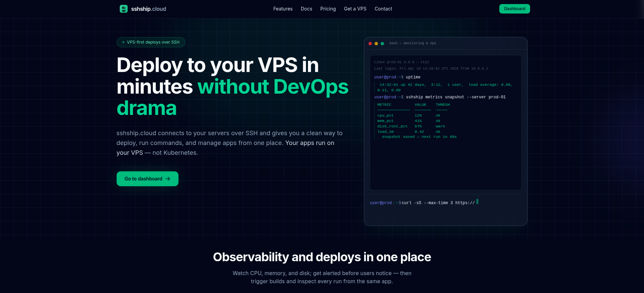Click the snapshot saved status line
Screen dimensions: 644x293
coord(419,137)
